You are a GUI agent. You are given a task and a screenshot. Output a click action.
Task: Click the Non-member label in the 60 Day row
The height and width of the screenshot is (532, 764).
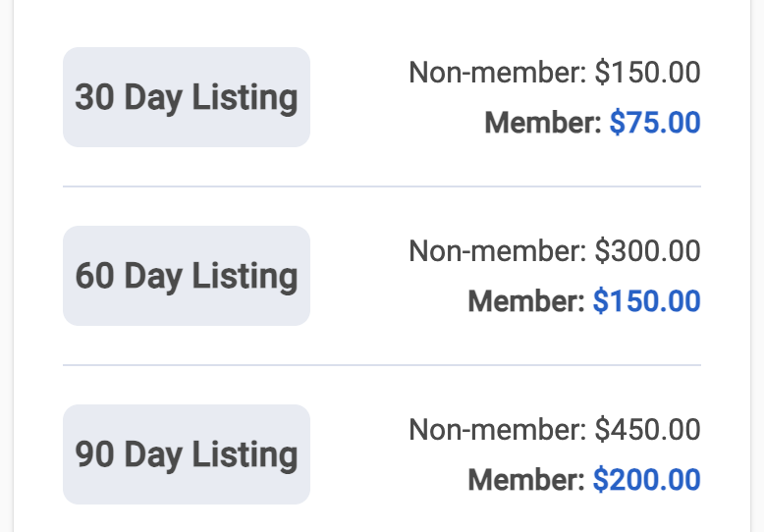pyautogui.click(x=498, y=251)
